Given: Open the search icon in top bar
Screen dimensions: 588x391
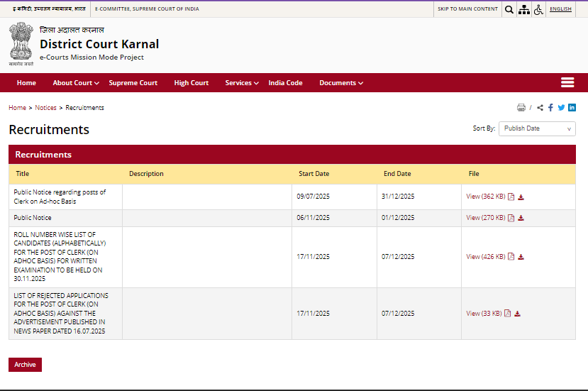Looking at the screenshot, I should (x=509, y=9).
